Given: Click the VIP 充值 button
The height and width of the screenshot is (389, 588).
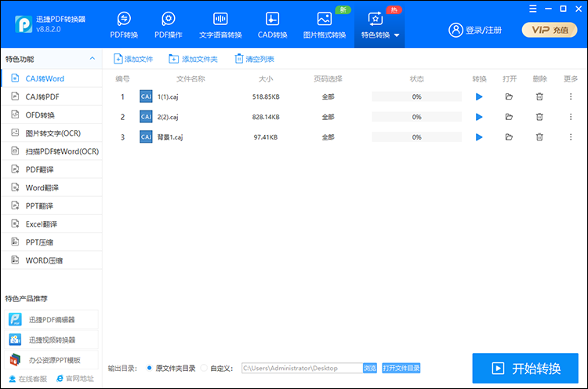Looking at the screenshot, I should (x=550, y=30).
